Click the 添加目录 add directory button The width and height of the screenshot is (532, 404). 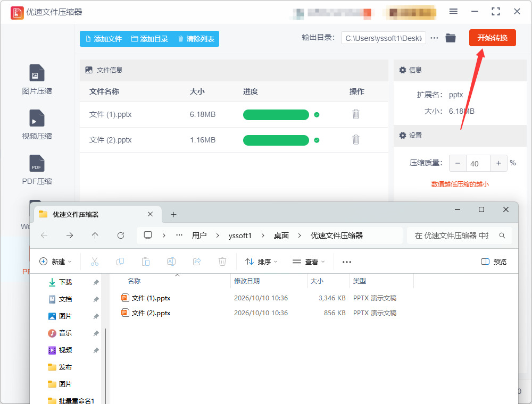pos(149,39)
